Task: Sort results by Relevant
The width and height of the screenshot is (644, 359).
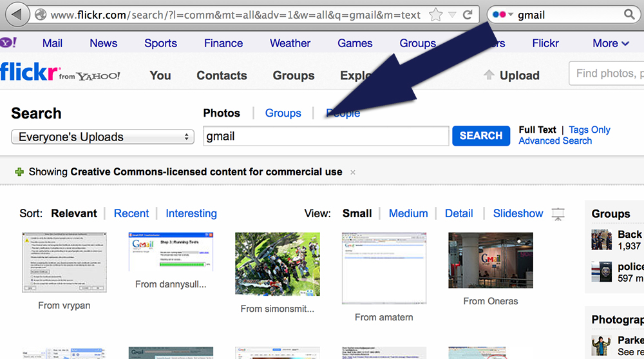Action: pyautogui.click(x=74, y=213)
